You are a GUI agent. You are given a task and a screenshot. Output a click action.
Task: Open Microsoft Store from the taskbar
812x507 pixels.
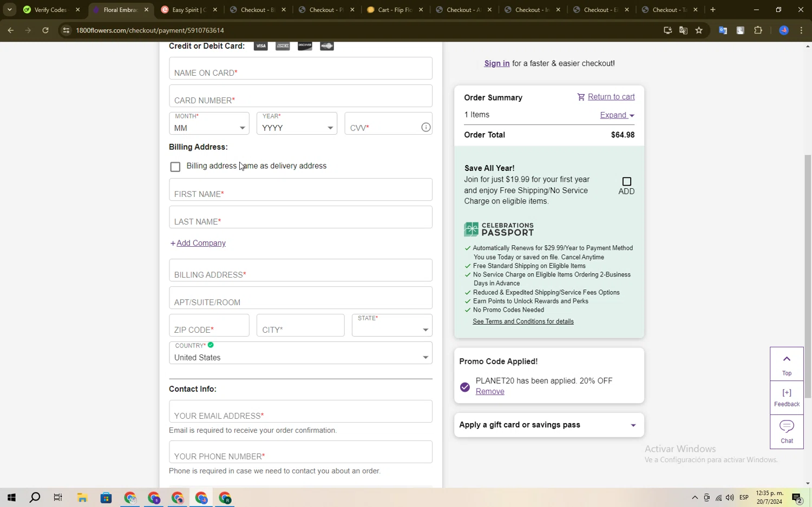(x=106, y=498)
